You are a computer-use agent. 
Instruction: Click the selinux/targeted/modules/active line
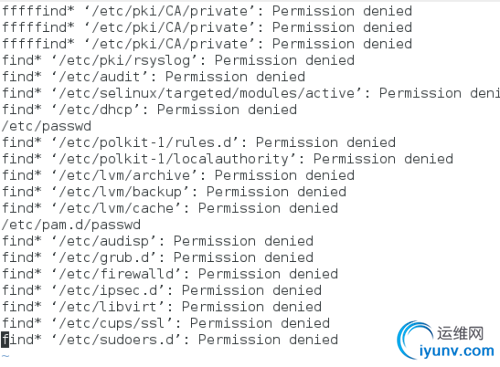tap(251, 93)
